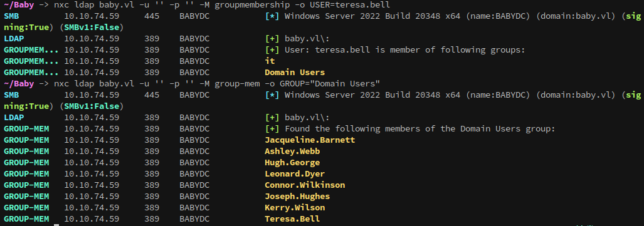The image size is (644, 226).
Task: Select the Hugh.George username text
Action: click(x=292, y=162)
